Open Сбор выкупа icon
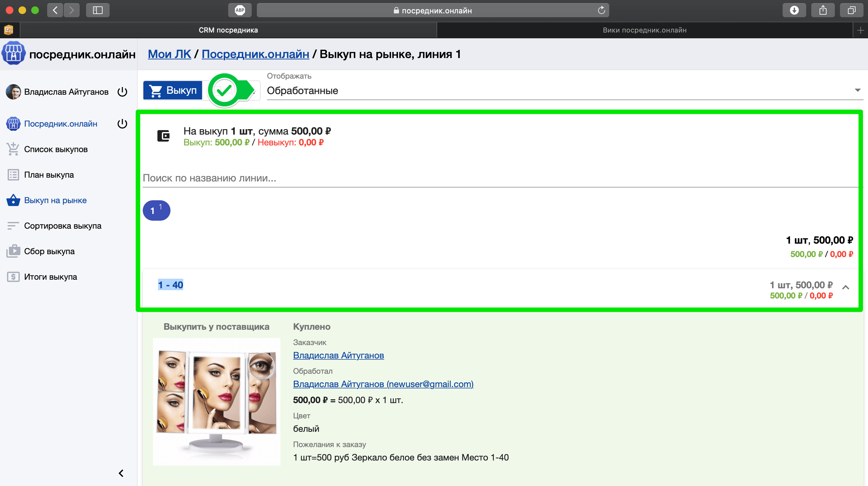The width and height of the screenshot is (868, 486). [x=13, y=251]
